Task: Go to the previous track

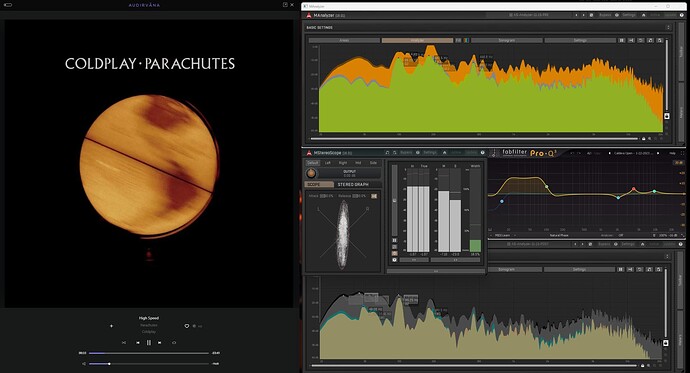Action: coord(138,342)
